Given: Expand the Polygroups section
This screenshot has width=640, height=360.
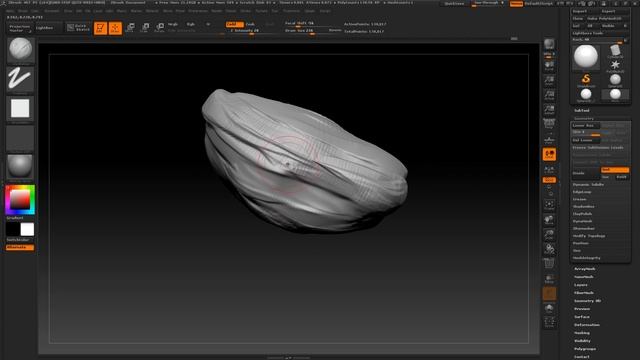Looking at the screenshot, I should 584,349.
